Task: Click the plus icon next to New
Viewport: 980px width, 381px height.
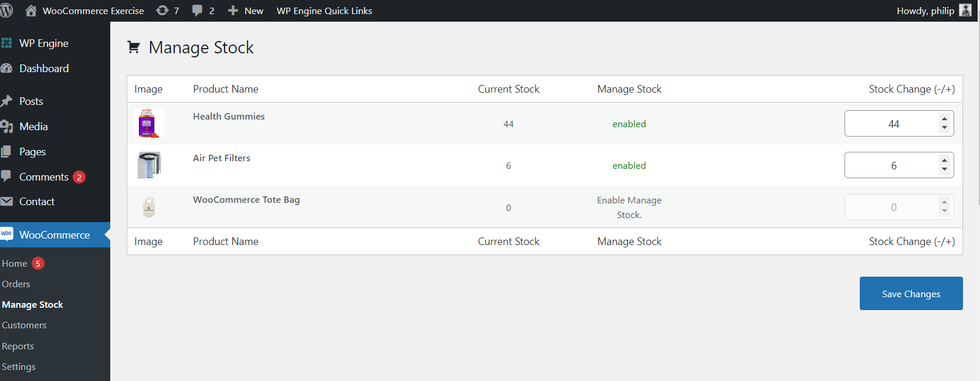Action: point(233,11)
